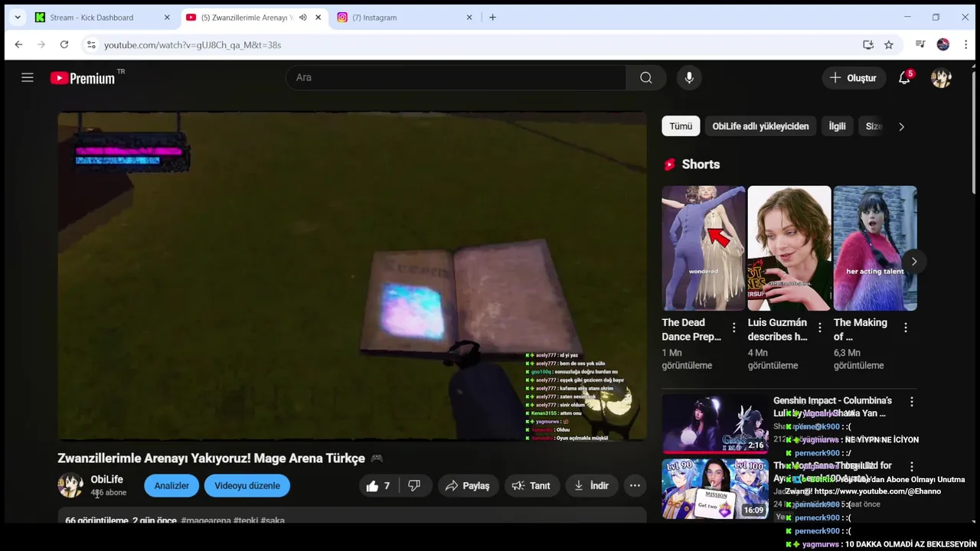
Task: Select the Size filter chip
Action: (874, 126)
